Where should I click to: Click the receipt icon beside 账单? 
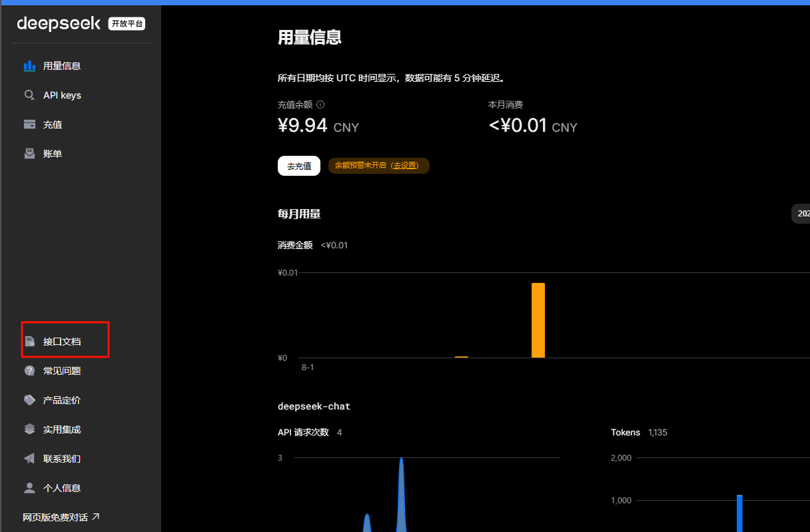click(29, 154)
